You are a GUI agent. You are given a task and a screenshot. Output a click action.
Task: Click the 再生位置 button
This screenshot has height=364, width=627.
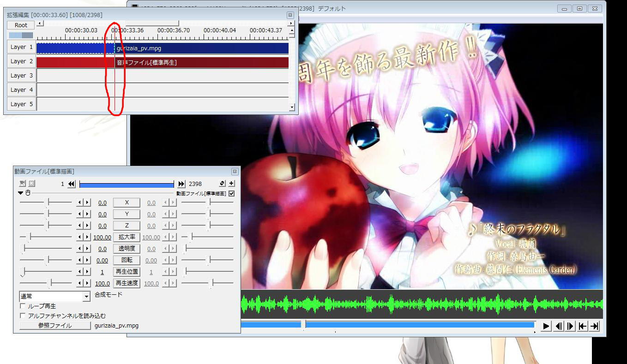click(127, 272)
